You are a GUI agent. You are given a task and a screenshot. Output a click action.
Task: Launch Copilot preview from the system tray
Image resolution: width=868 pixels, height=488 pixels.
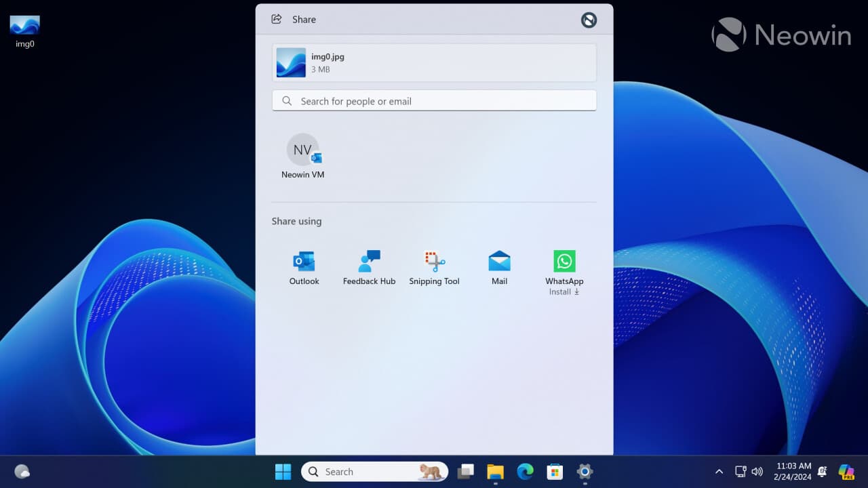[846, 471]
